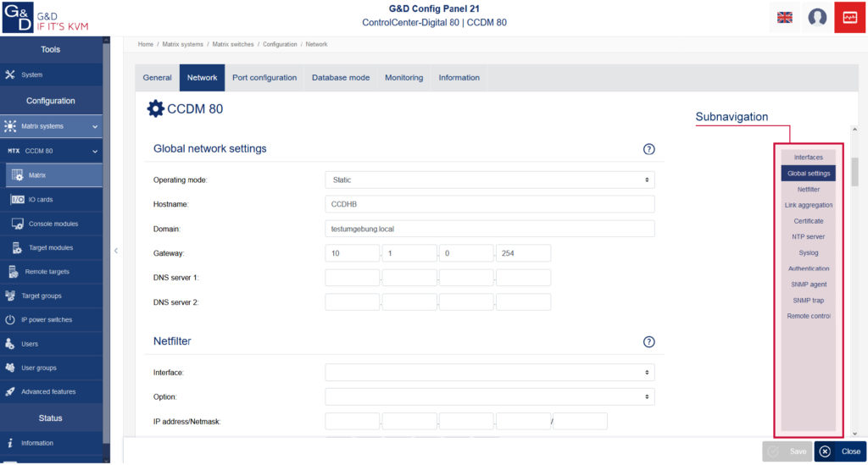868x465 pixels.
Task: Click the CCDM 80 gear icon
Action: click(x=156, y=109)
